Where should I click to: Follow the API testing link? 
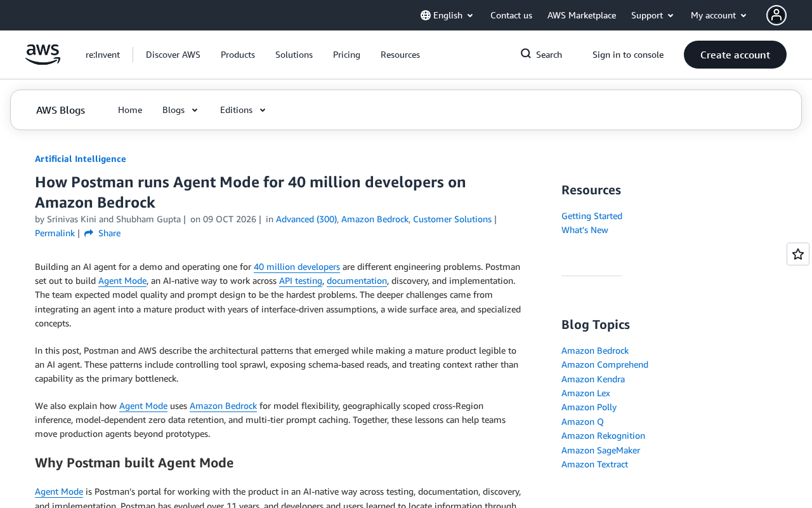click(301, 281)
